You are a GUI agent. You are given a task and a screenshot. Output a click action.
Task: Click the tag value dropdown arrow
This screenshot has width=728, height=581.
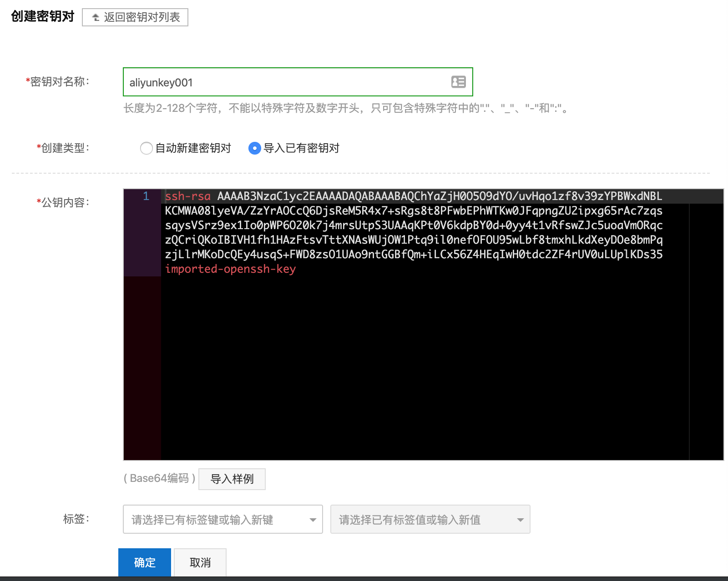pos(521,519)
